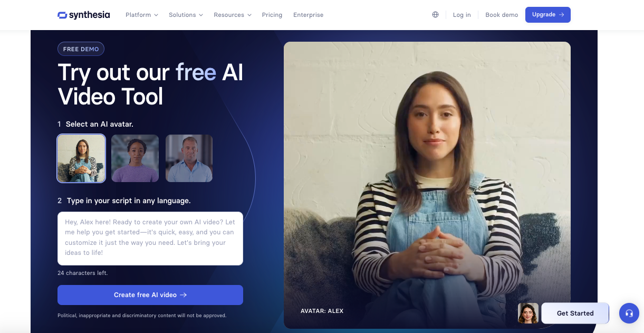Click the small avatar face beside Get Started
The image size is (644, 333).
(x=528, y=313)
